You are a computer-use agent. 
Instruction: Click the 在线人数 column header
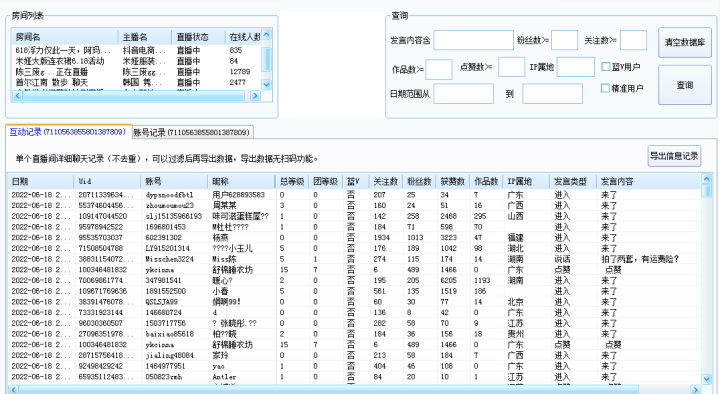pos(243,37)
